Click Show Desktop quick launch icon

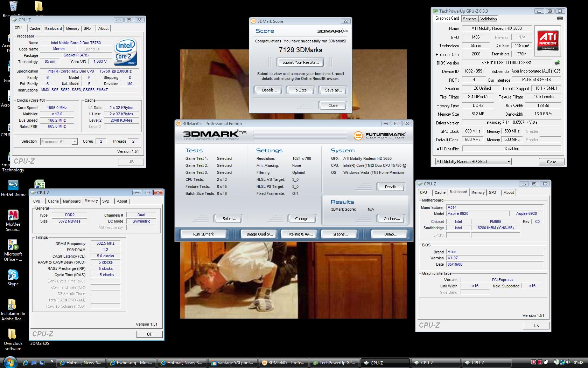[34, 363]
